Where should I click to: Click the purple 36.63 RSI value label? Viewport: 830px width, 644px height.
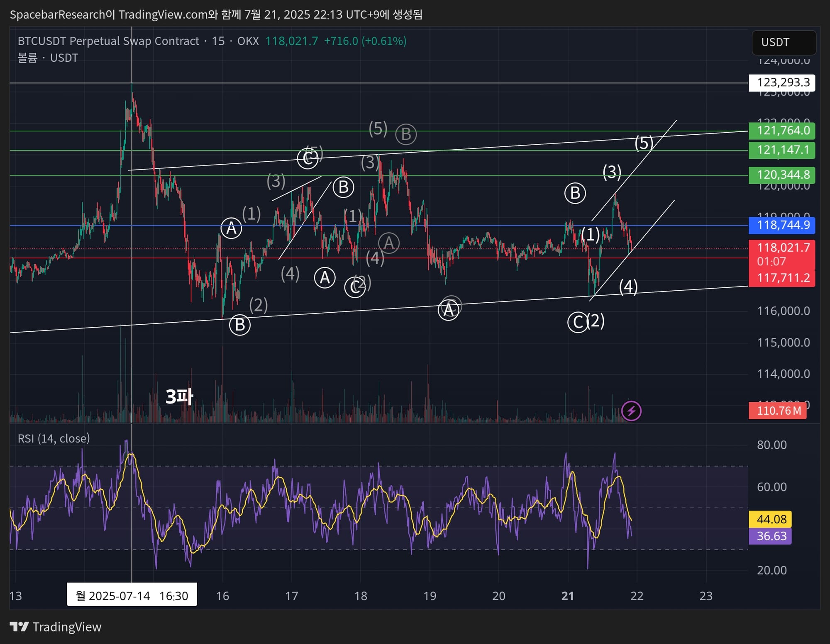coord(770,536)
